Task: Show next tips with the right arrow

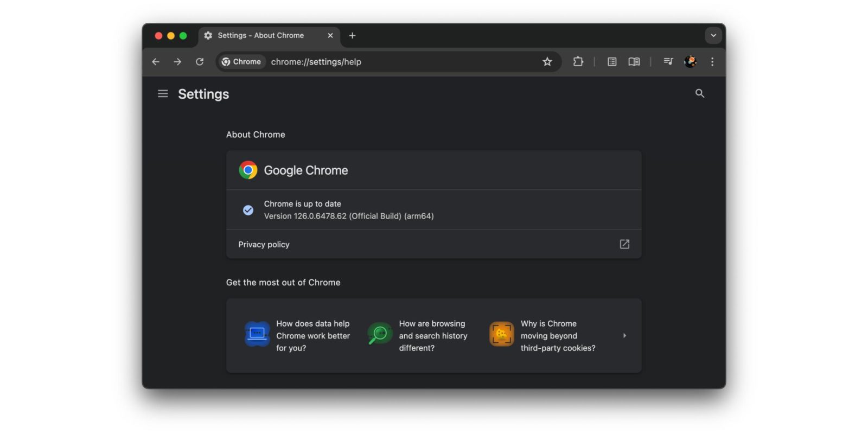Action: [624, 336]
